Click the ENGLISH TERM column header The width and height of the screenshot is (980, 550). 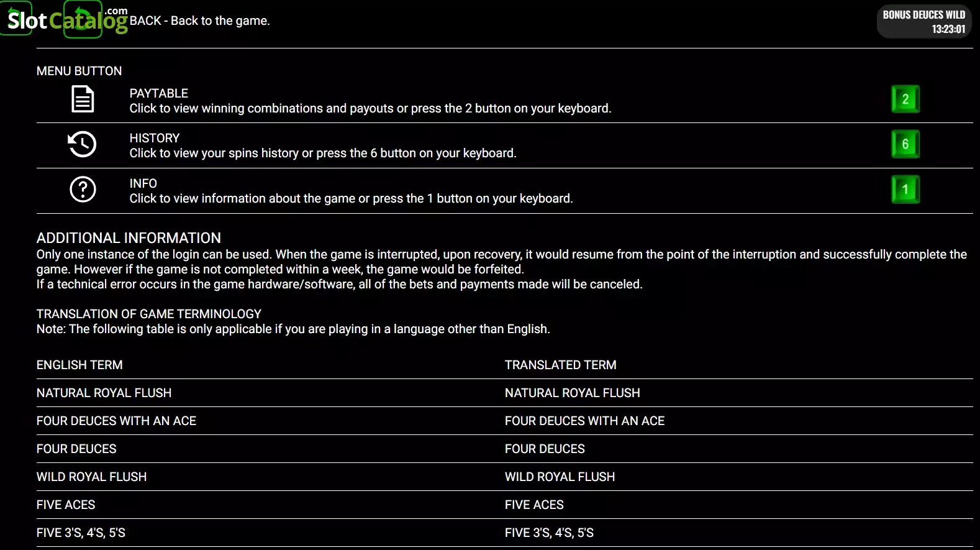pyautogui.click(x=79, y=365)
